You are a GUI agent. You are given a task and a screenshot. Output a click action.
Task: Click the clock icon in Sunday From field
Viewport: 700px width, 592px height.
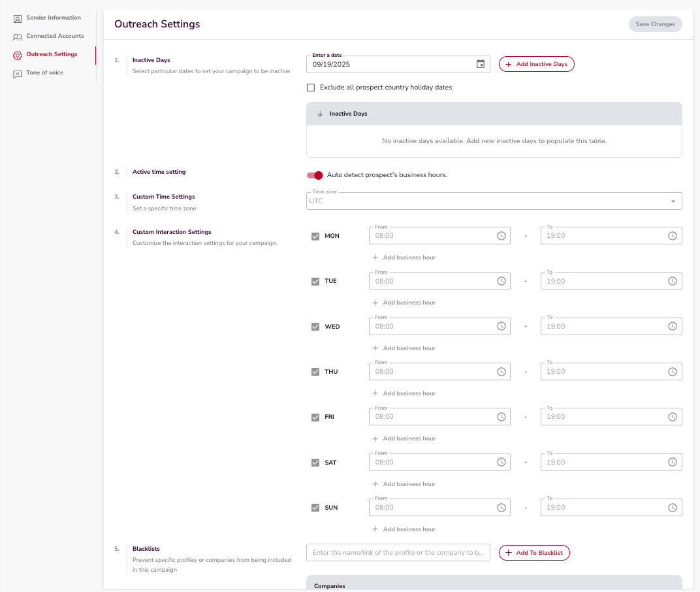click(x=501, y=508)
